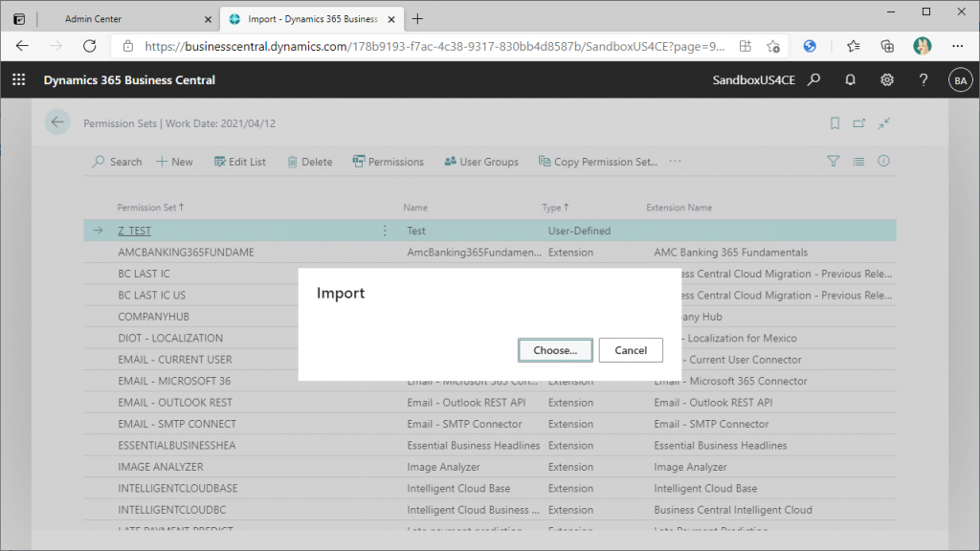The image size is (980, 551).
Task: Sort by Extension Name column header
Action: click(x=679, y=208)
